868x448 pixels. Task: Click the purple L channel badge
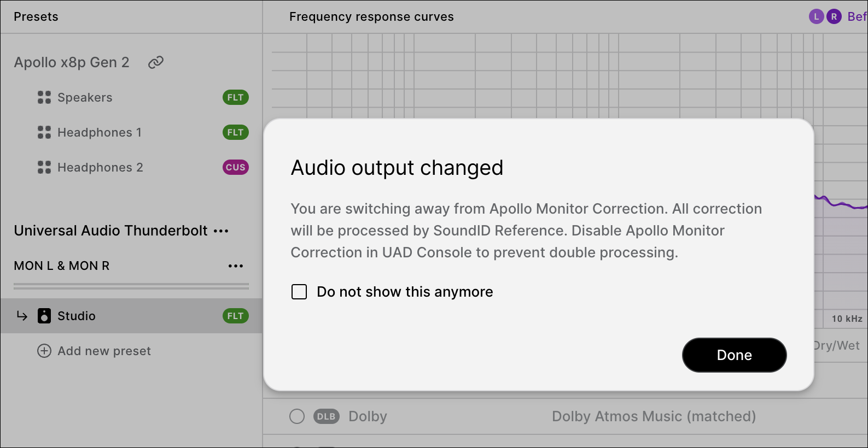pos(816,16)
